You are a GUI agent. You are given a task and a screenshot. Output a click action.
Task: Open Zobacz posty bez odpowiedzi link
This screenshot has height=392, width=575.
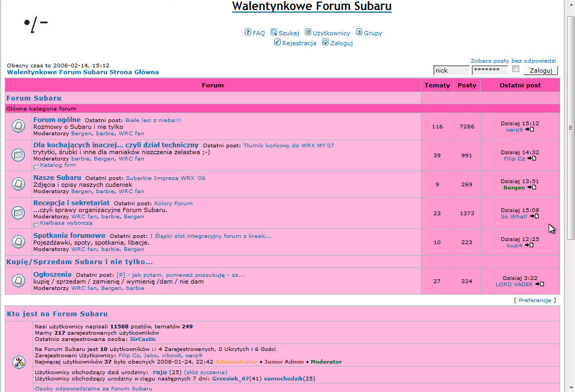pyautogui.click(x=513, y=61)
